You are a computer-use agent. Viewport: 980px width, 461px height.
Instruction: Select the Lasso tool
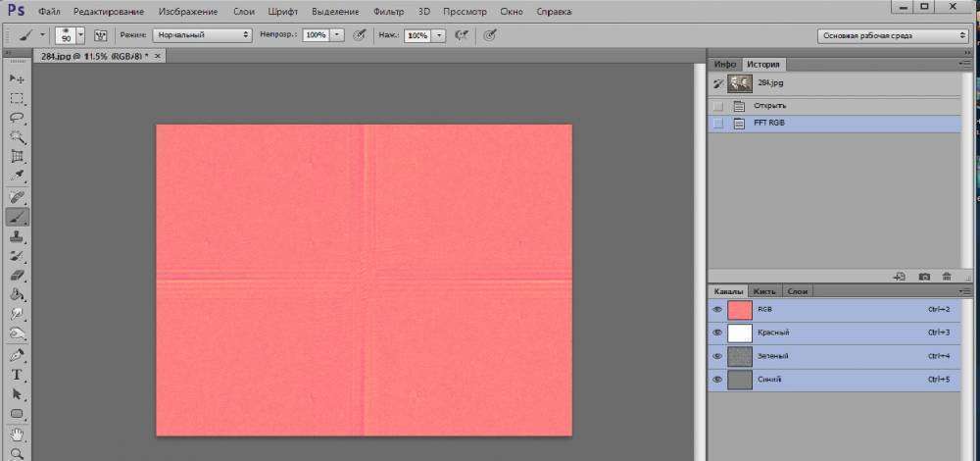(x=17, y=118)
